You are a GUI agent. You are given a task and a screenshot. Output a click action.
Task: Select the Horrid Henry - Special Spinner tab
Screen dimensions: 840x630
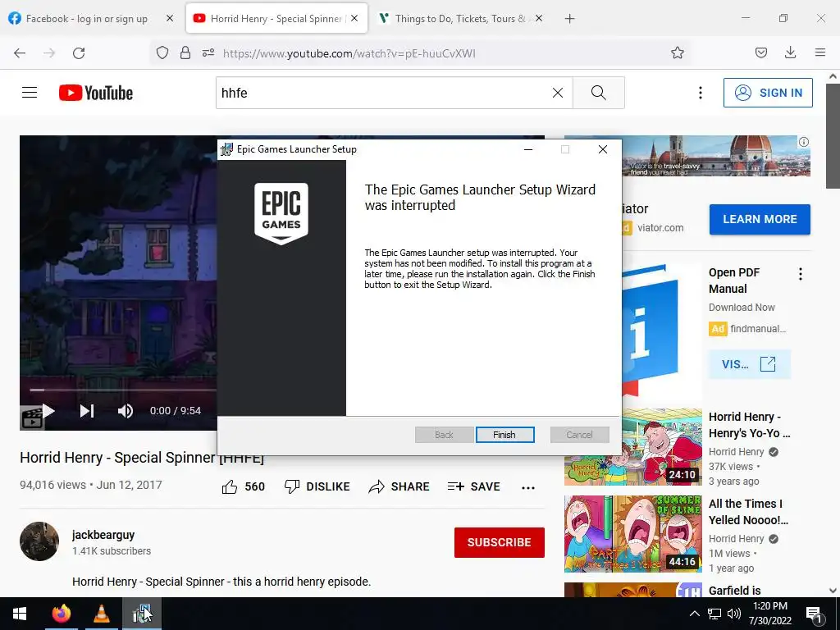pos(276,19)
